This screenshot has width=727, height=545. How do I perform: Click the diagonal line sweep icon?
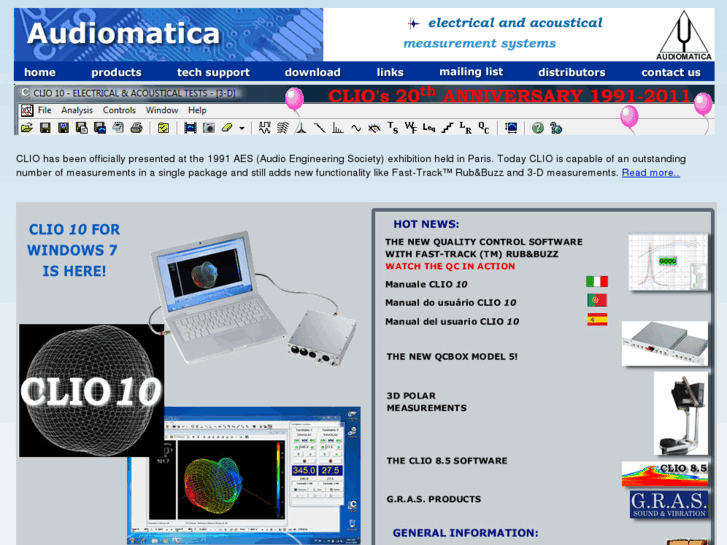coord(319,128)
